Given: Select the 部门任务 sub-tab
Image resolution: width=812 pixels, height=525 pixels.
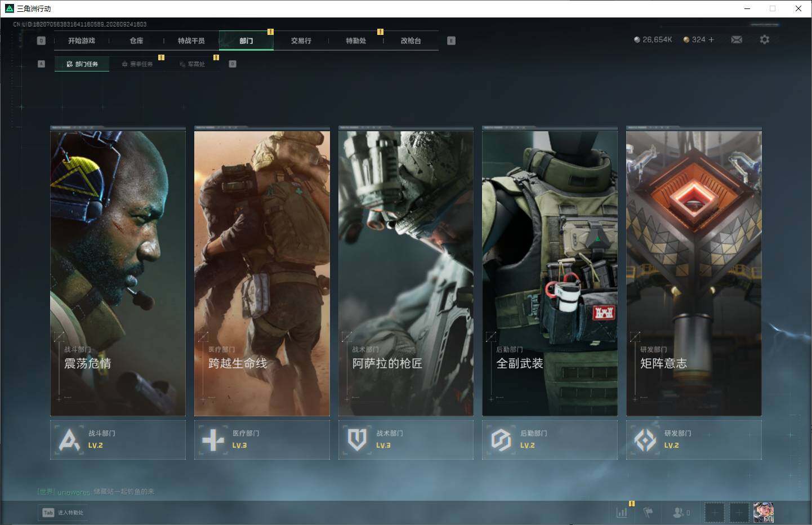Looking at the screenshot, I should (x=82, y=64).
